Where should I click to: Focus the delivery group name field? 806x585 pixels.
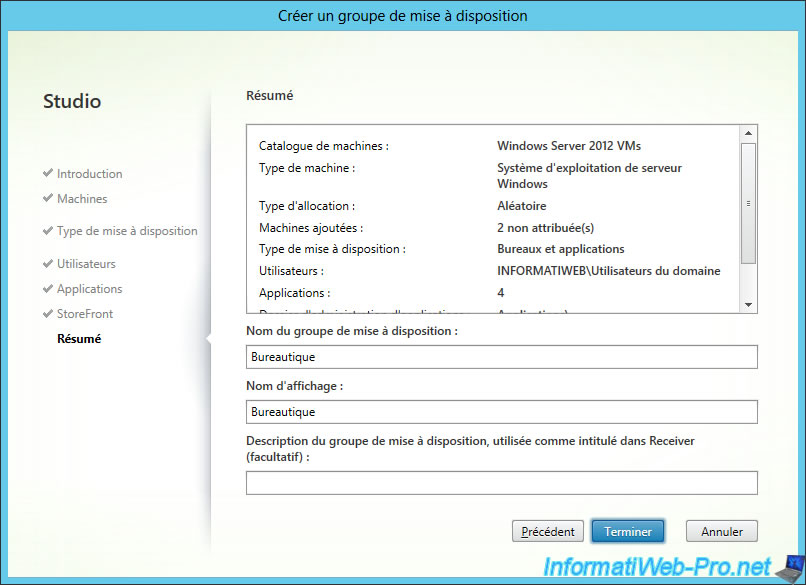click(x=502, y=357)
